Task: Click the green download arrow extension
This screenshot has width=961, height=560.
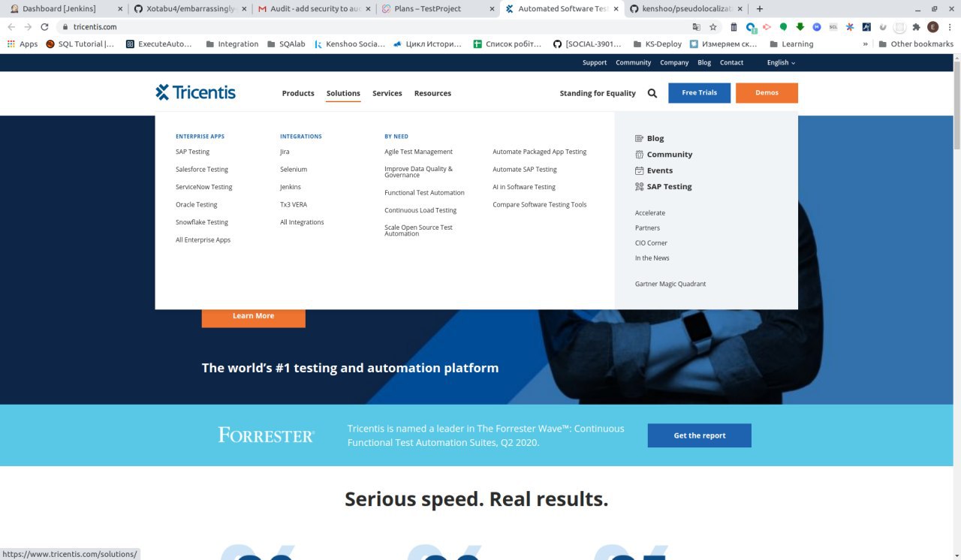Action: click(800, 27)
